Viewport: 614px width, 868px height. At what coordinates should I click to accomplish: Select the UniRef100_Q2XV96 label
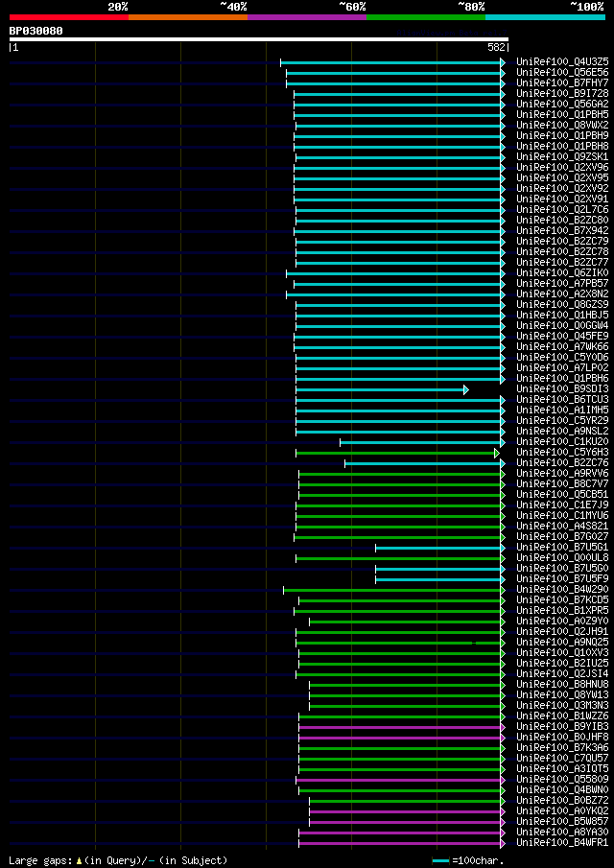pos(562,167)
